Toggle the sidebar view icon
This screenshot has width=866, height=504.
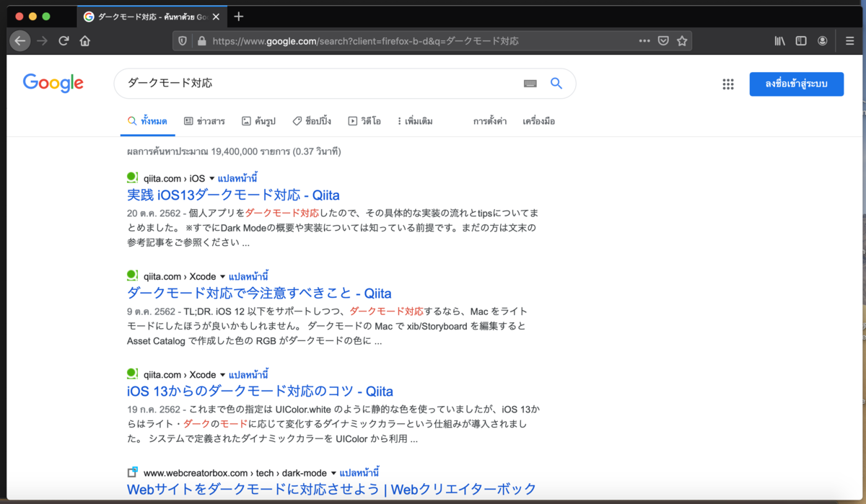tap(801, 41)
